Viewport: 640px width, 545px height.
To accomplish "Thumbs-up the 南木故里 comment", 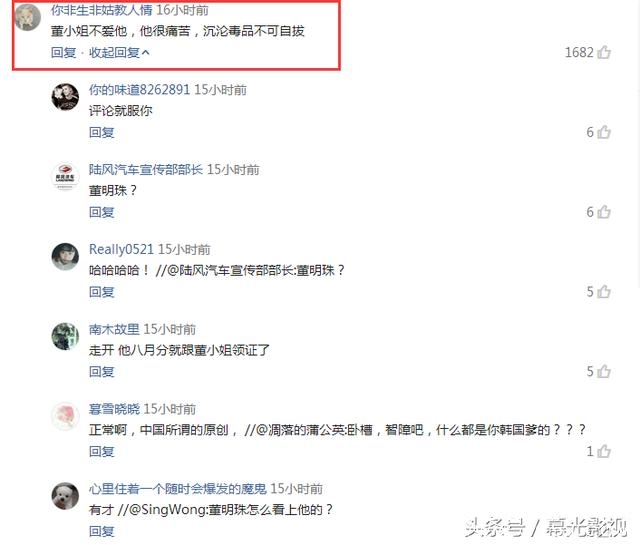I will tap(604, 371).
